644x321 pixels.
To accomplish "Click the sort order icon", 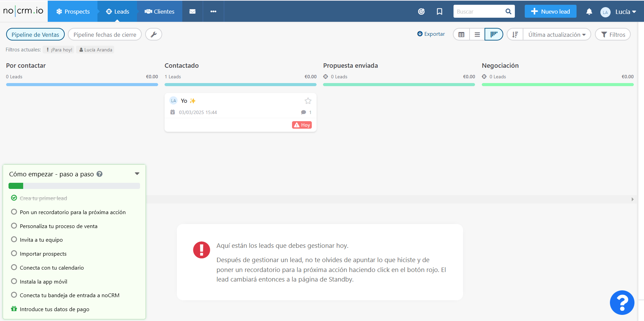I will coord(515,34).
